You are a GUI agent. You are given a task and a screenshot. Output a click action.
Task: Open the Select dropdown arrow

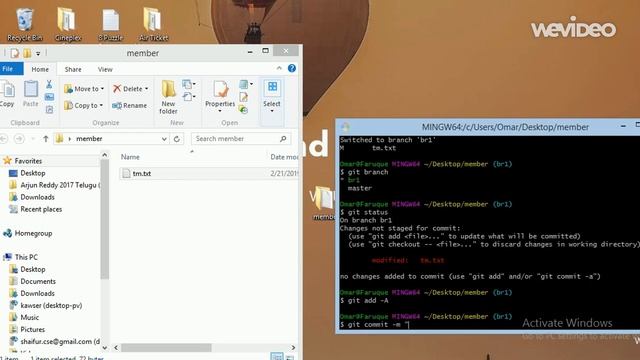point(272,111)
